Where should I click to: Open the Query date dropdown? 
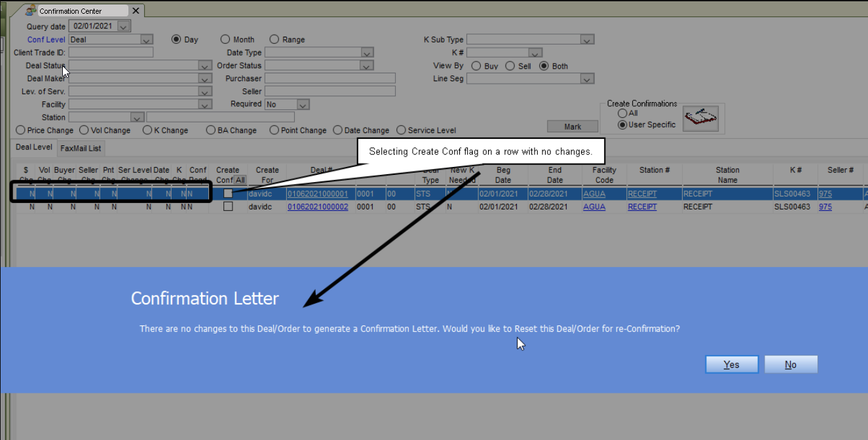(124, 27)
